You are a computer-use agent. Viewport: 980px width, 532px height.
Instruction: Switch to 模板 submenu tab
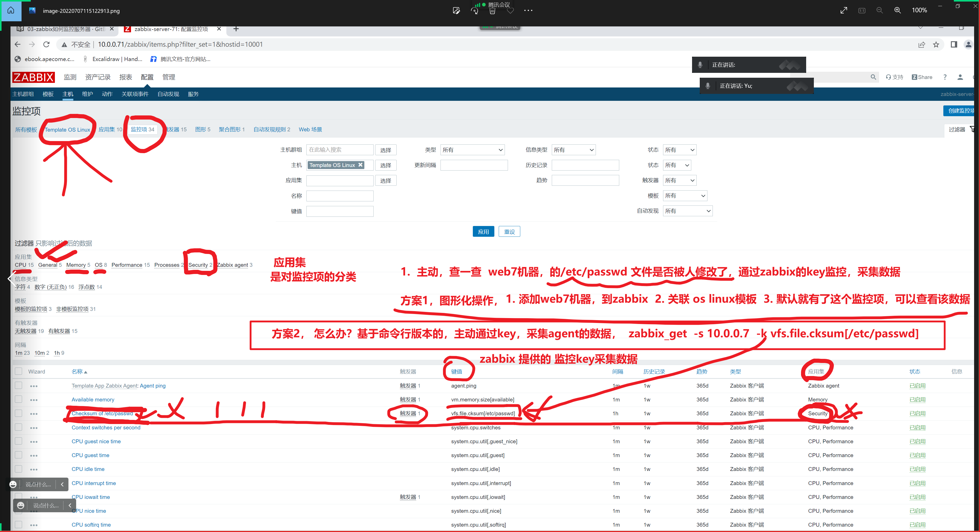point(48,94)
